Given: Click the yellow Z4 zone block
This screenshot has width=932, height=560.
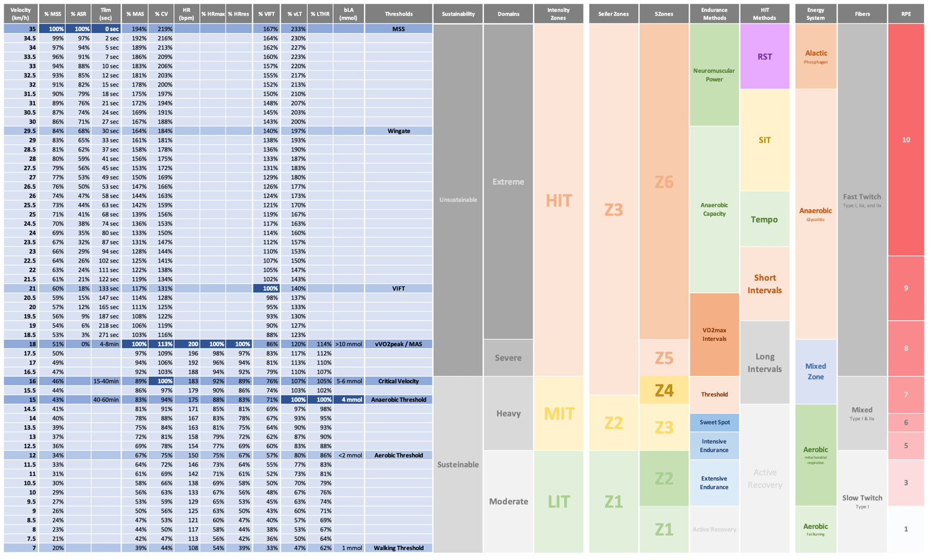Looking at the screenshot, I should (664, 390).
